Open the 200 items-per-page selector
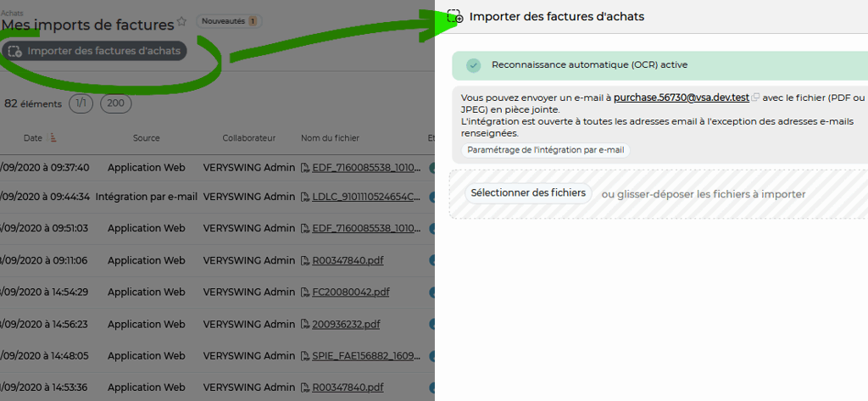The width and height of the screenshot is (868, 401). point(115,104)
